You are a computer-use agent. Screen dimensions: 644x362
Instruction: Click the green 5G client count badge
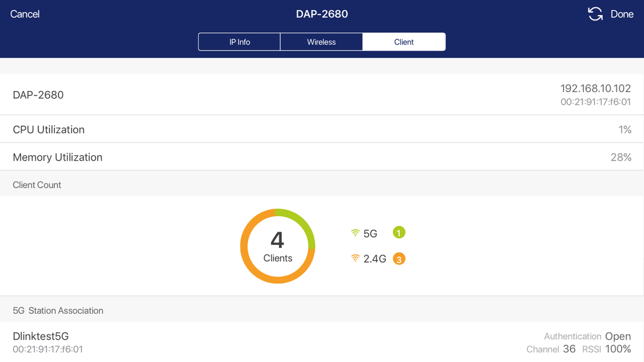click(399, 232)
